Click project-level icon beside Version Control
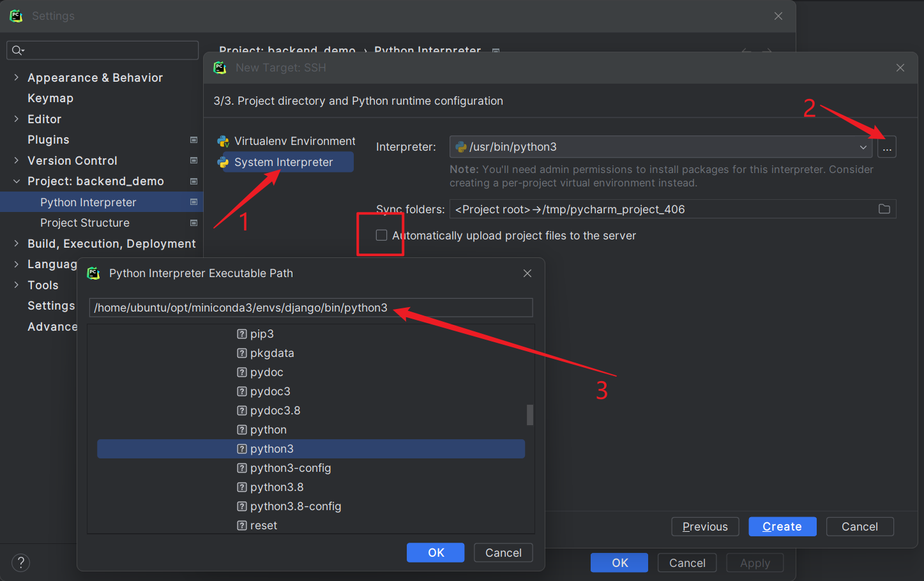The height and width of the screenshot is (581, 924). [193, 161]
